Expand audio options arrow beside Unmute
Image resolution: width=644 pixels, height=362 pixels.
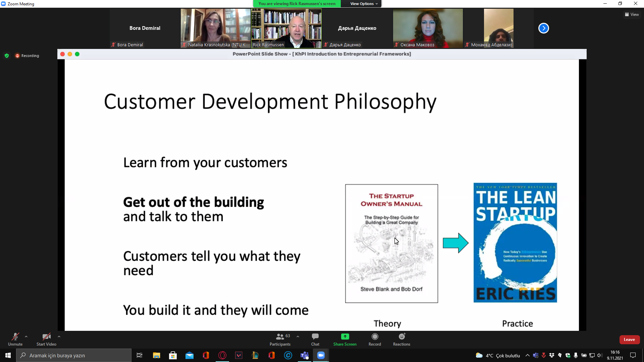[26, 336]
